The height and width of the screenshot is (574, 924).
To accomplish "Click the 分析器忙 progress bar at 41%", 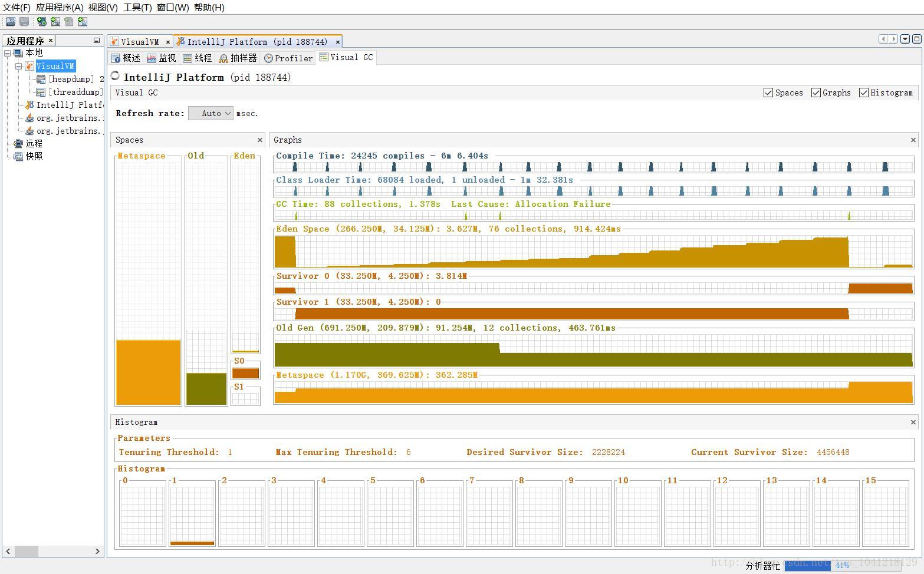I will (842, 565).
